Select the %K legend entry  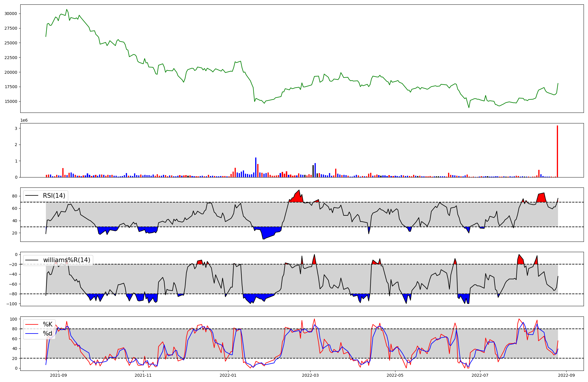(48, 324)
